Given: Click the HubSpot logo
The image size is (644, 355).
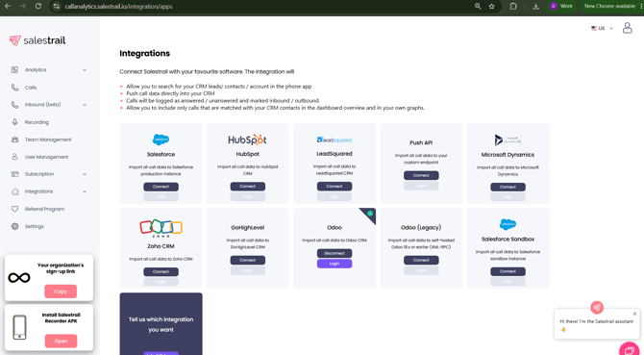Looking at the screenshot, I should tap(247, 139).
